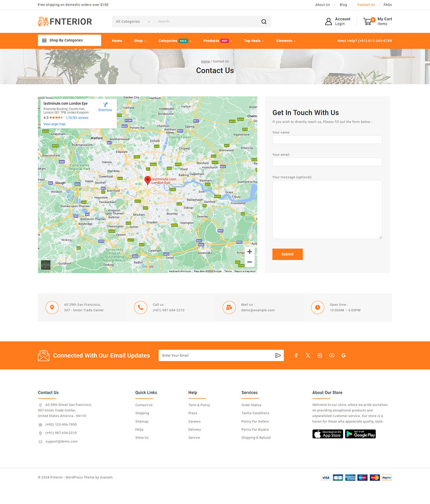Open the shopping cart icon
The width and height of the screenshot is (430, 504).
coord(368,21)
